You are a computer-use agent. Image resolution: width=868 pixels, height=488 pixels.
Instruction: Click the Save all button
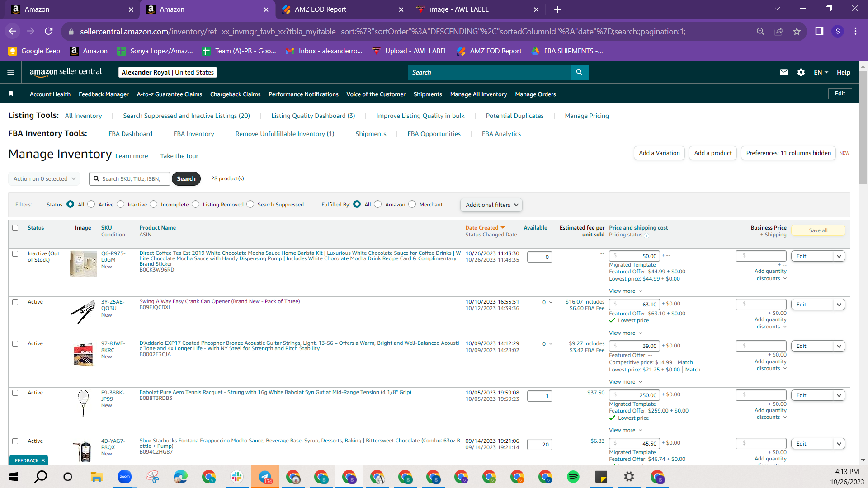pos(818,230)
